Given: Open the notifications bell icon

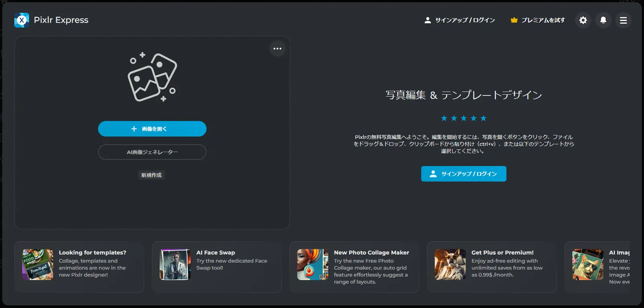Looking at the screenshot, I should (x=603, y=20).
